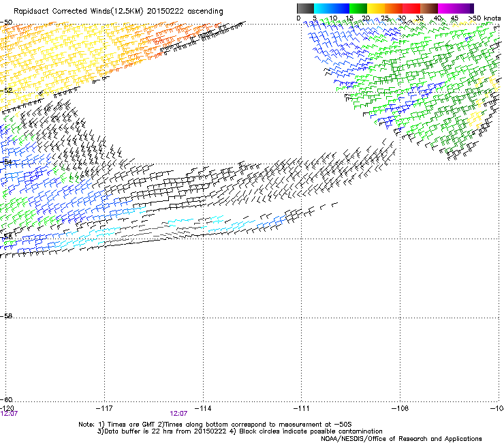Click the magenta 40-45 knots color band
The width and height of the screenshot is (504, 443).
pos(447,8)
